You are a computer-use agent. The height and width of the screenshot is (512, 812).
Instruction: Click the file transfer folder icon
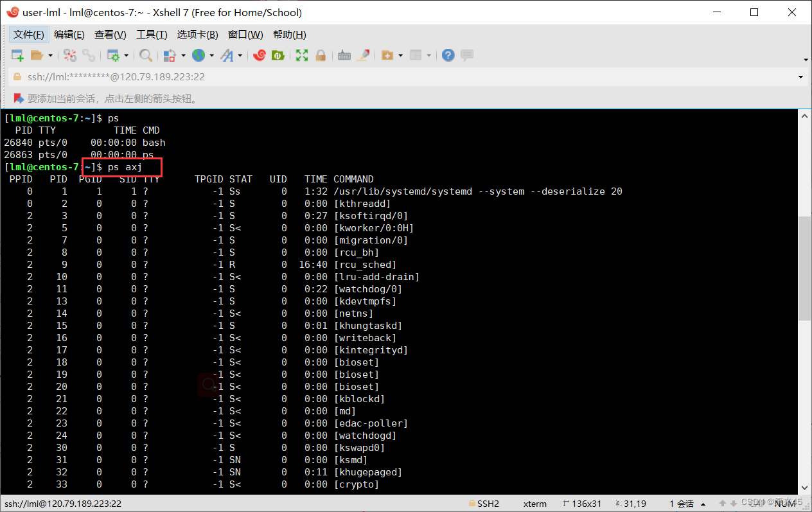[387, 55]
